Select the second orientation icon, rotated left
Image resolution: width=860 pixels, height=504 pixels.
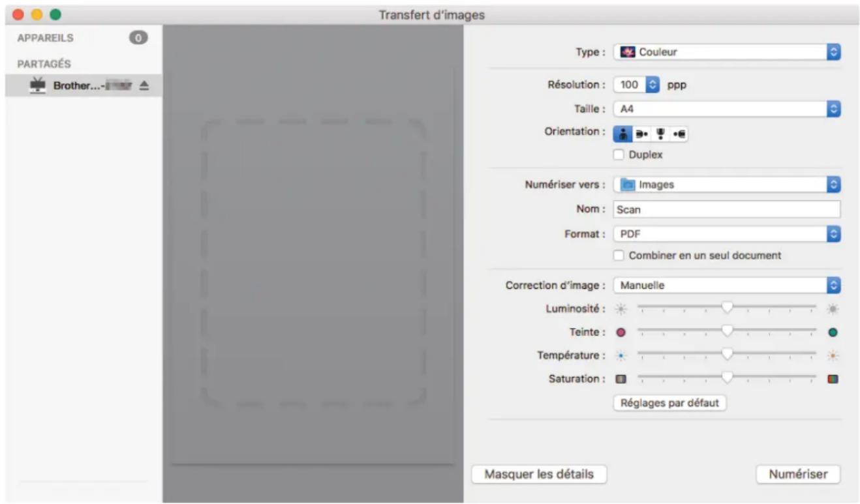642,134
